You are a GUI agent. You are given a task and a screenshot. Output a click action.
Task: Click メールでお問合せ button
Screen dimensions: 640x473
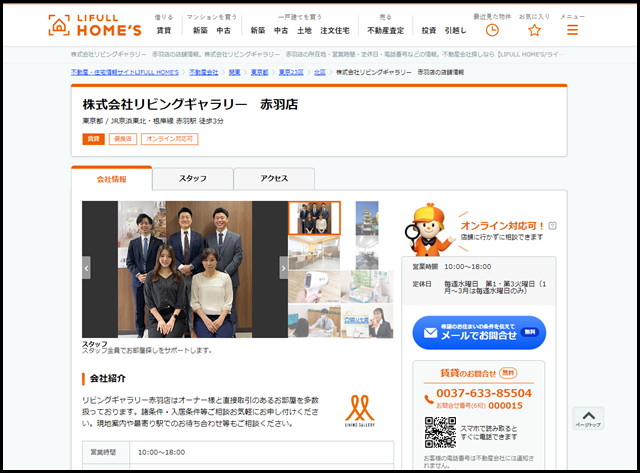coord(479,333)
